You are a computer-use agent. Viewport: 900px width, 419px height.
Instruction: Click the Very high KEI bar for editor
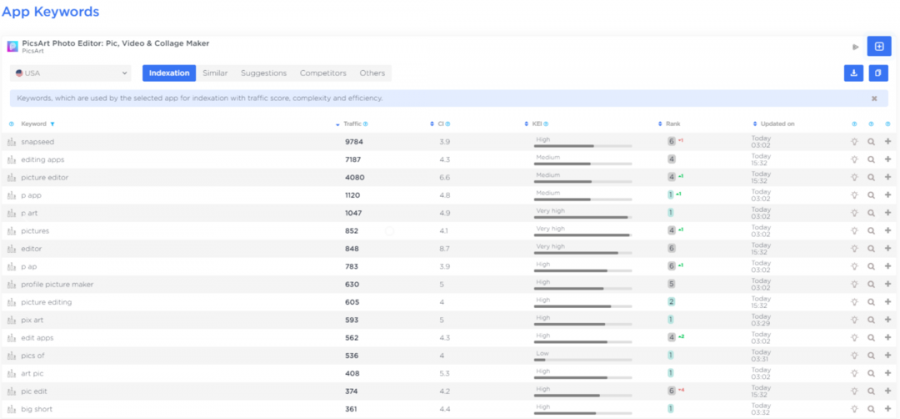pyautogui.click(x=583, y=253)
